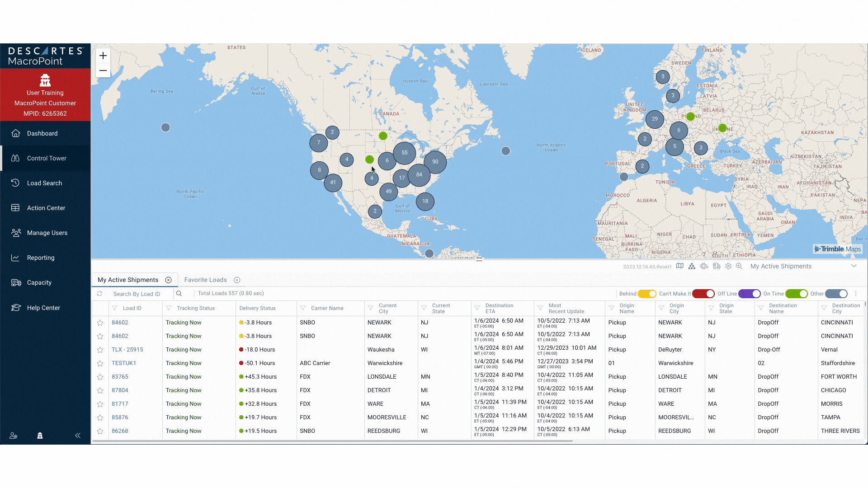Toggle marker clustering icon
The width and height of the screenshot is (868, 488).
click(692, 266)
